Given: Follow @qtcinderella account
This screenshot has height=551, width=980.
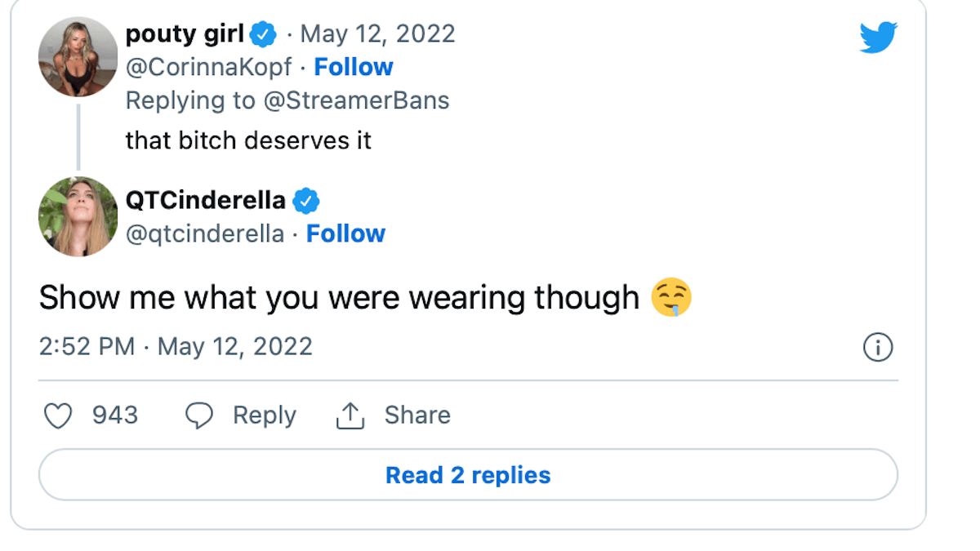Looking at the screenshot, I should pyautogui.click(x=345, y=233).
